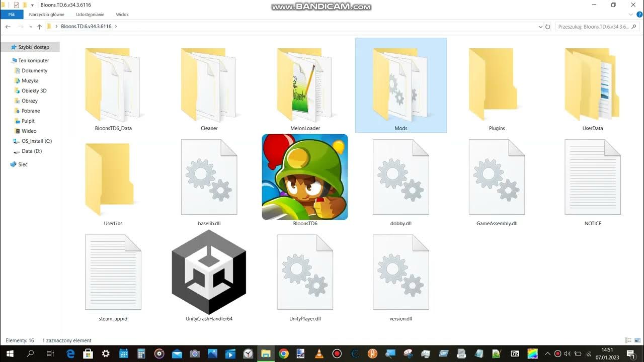This screenshot has width=644, height=362.
Task: Select the steam_appid file
Action: click(113, 278)
